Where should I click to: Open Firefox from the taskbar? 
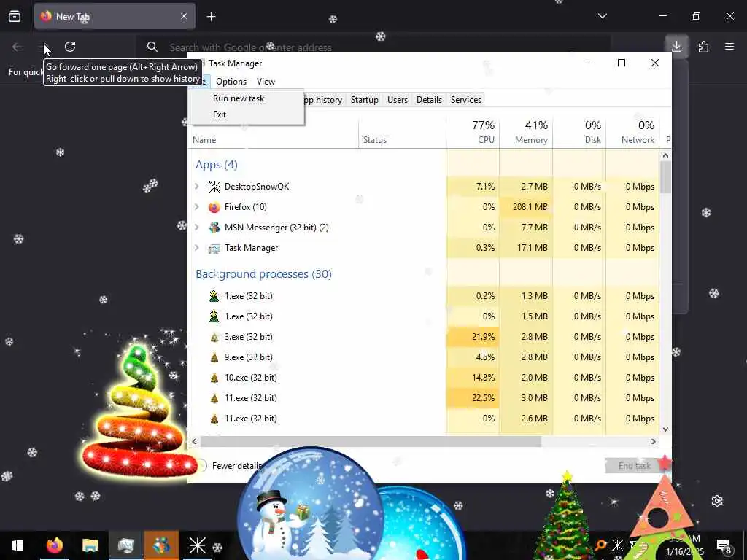[x=54, y=545]
